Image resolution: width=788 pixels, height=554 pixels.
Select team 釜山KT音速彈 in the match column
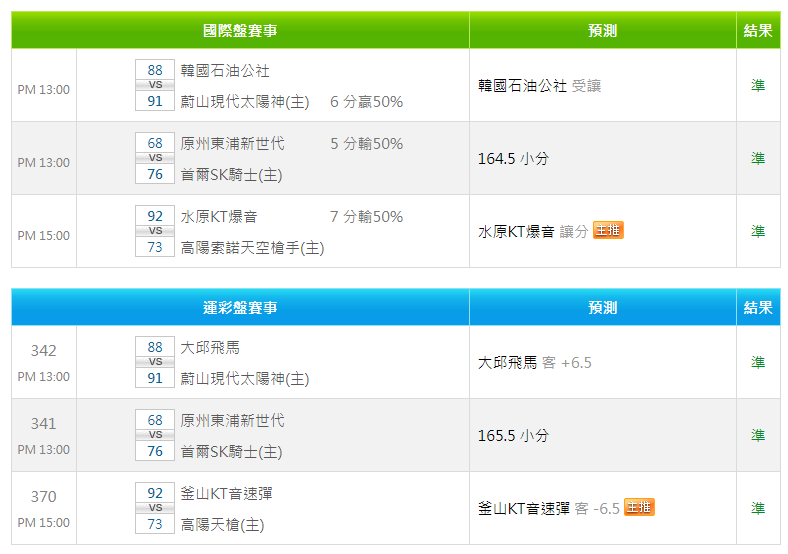226,494
